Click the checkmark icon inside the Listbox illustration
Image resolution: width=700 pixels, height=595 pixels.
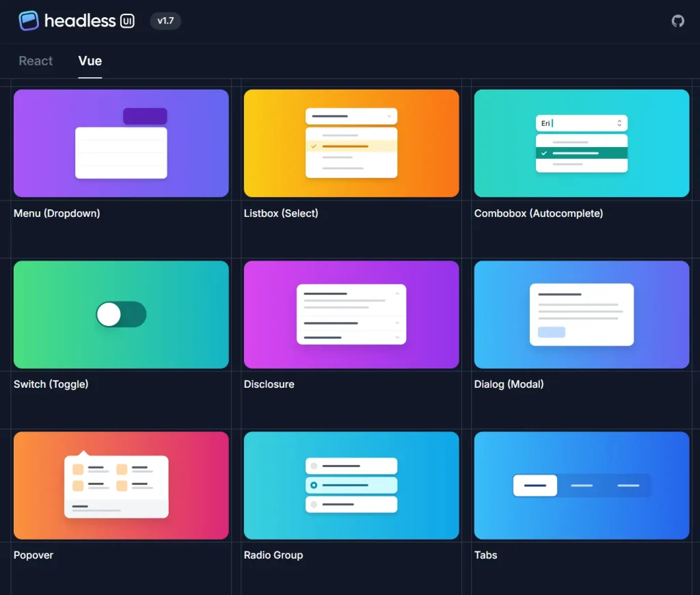[x=314, y=146]
